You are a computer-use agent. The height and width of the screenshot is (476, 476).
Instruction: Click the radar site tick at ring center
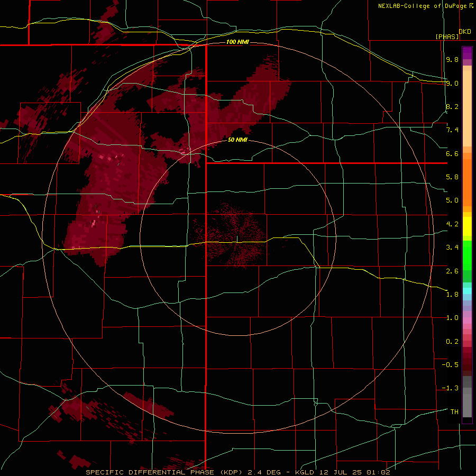click(x=237, y=239)
